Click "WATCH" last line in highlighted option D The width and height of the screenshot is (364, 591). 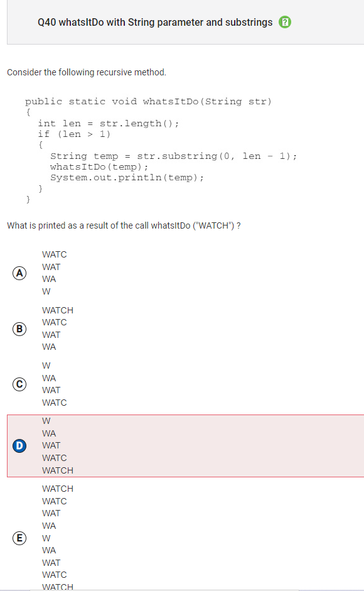58,470
